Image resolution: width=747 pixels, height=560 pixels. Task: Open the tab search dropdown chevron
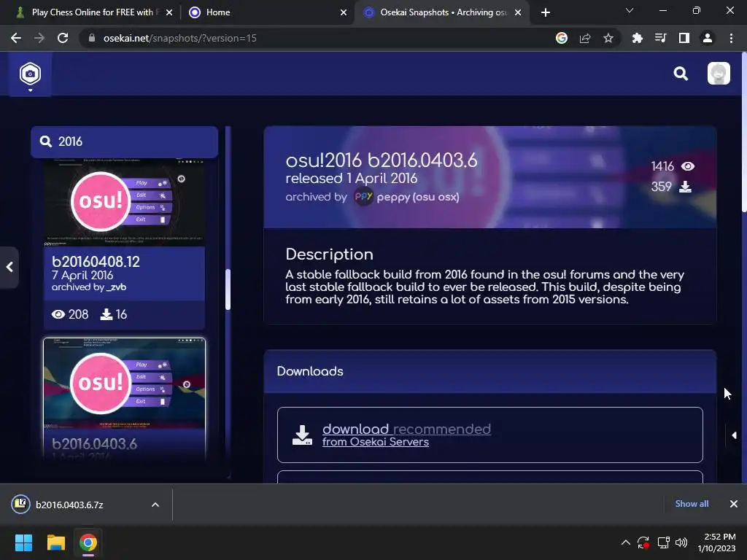coord(630,10)
